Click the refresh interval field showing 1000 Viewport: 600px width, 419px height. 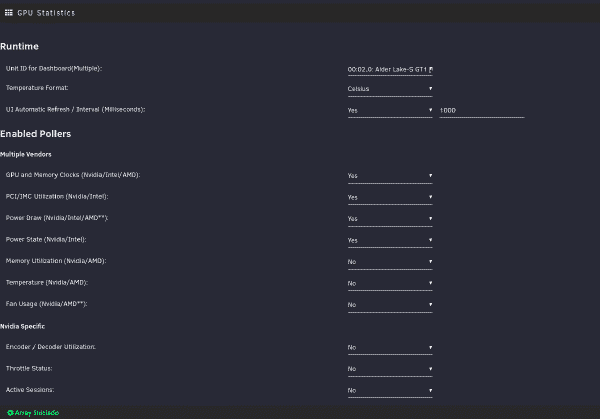point(482,111)
